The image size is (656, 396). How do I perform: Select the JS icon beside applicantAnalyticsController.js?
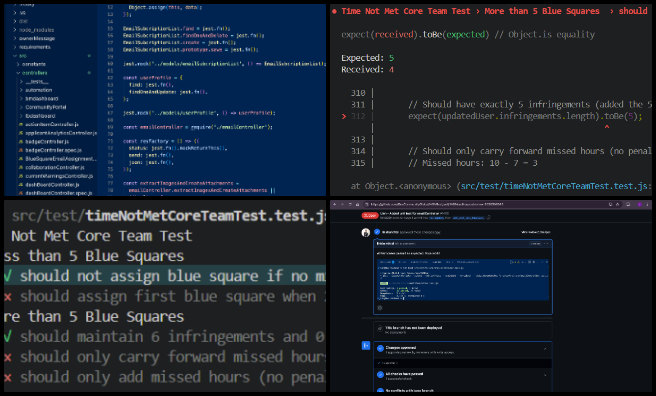[x=20, y=133]
